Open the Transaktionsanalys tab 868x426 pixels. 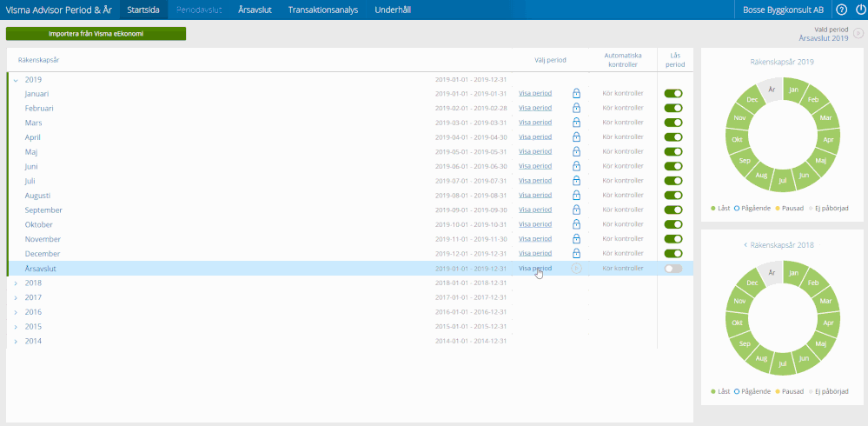pyautogui.click(x=325, y=10)
